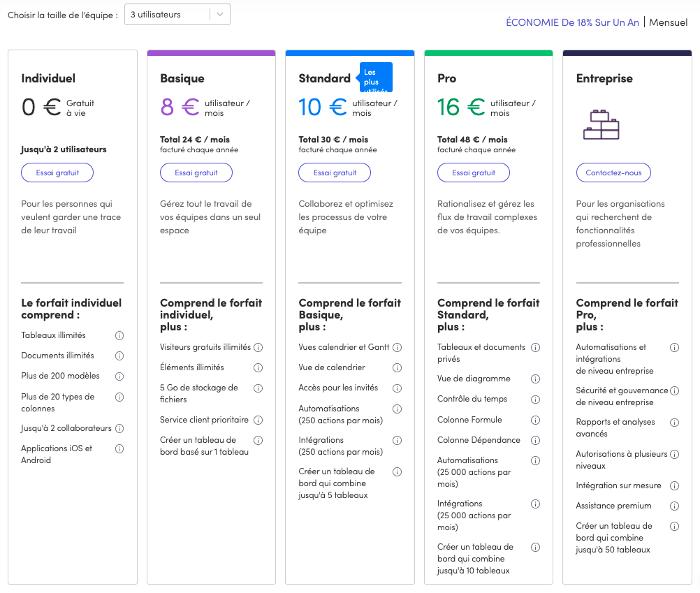Show info for tableau de bord basé sur 1 tableau

(258, 441)
